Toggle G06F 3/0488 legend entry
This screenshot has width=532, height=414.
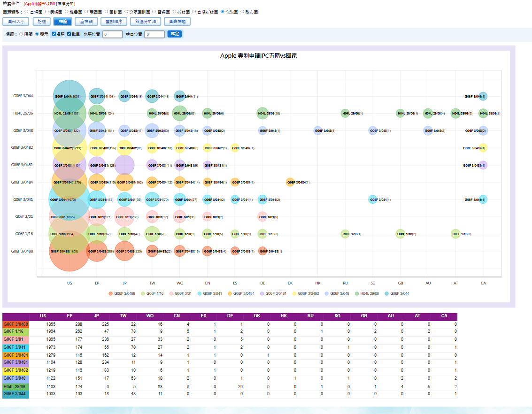[122, 294]
